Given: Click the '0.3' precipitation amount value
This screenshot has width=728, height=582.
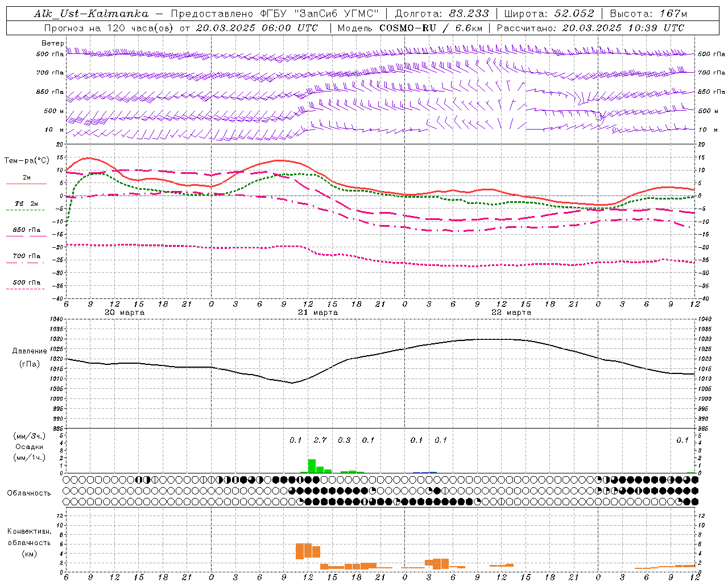Looking at the screenshot, I should pyautogui.click(x=344, y=440).
